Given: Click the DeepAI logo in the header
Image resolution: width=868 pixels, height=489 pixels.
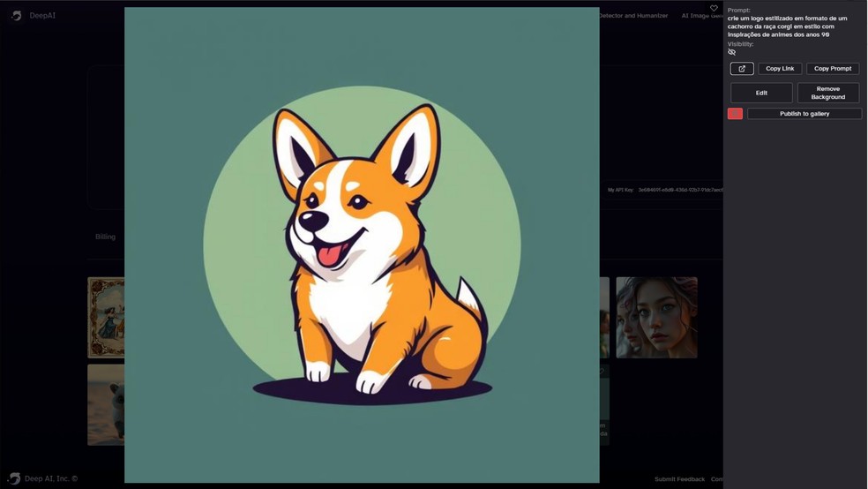Looking at the screenshot, I should tap(34, 16).
